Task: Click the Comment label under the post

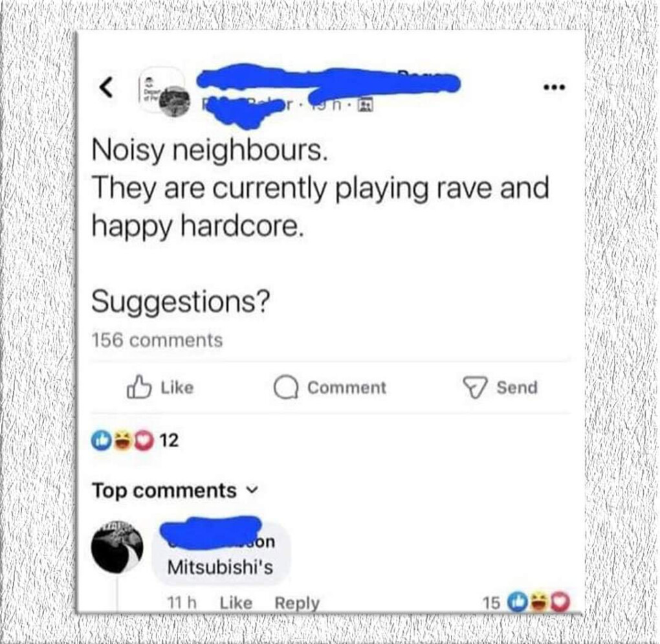Action: coord(347,388)
